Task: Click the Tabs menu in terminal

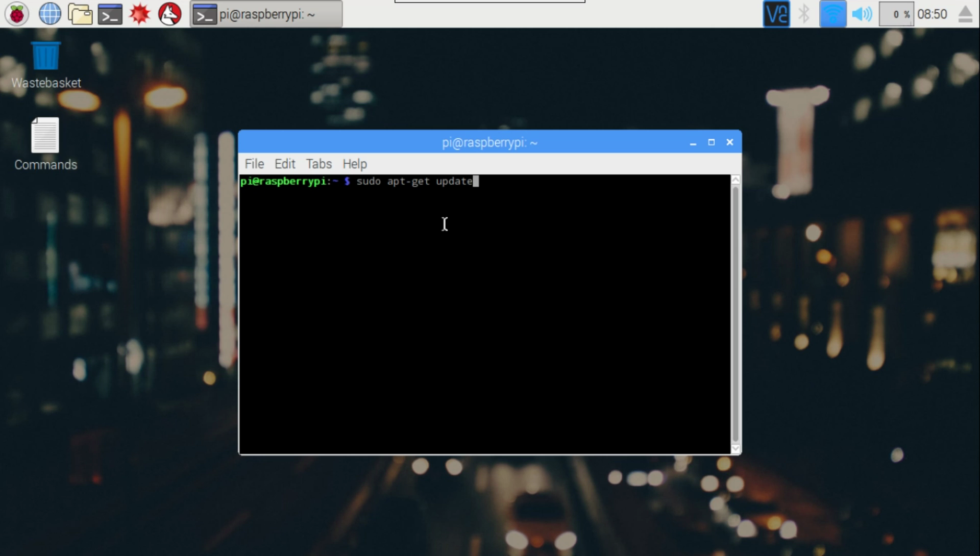Action: coord(317,164)
